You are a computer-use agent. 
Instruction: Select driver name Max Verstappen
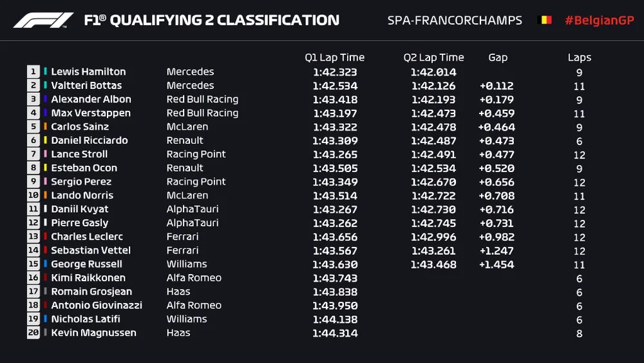[x=91, y=113]
